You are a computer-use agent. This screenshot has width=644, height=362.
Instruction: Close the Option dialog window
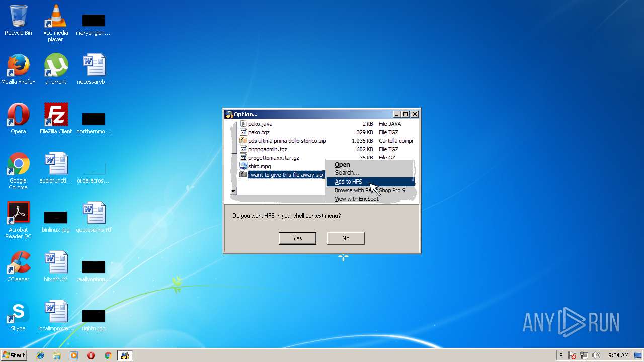point(415,114)
